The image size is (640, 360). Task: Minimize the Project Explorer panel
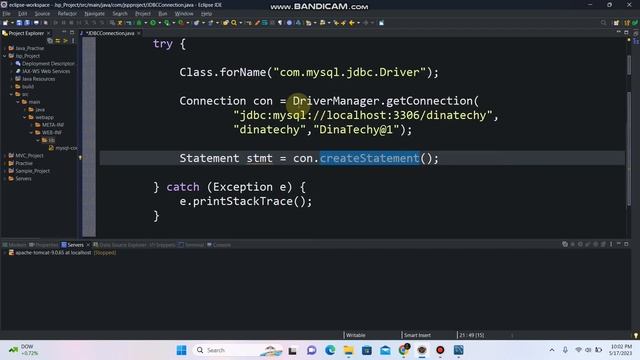64,32
